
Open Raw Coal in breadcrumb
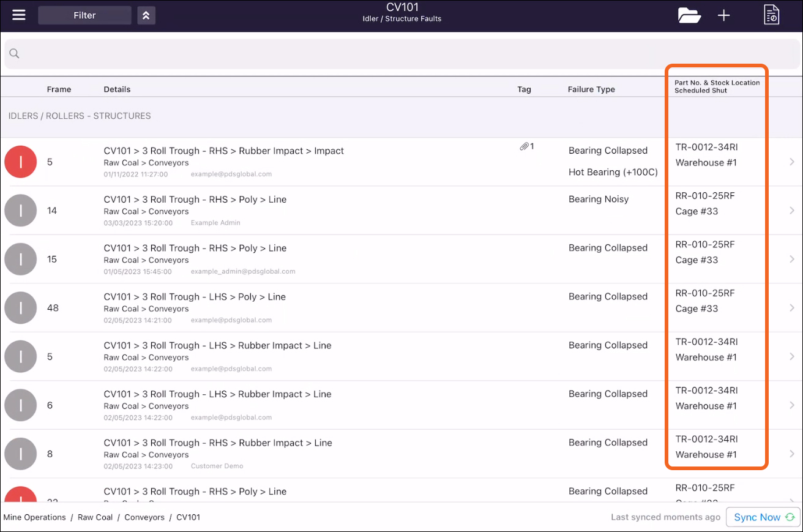coord(95,517)
